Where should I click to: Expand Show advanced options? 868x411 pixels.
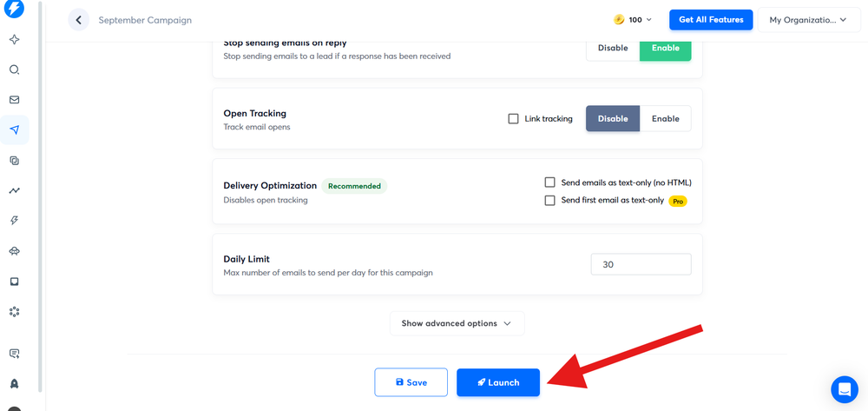[457, 323]
